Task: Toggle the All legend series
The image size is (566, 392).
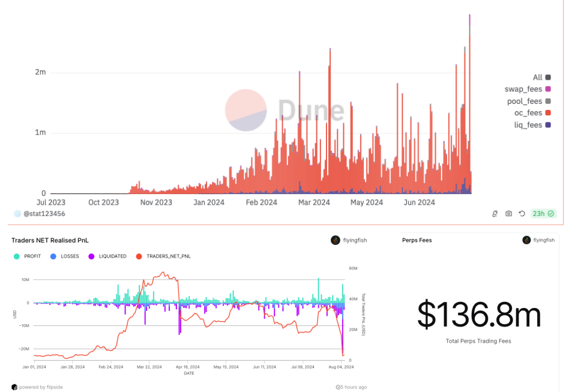Action: pyautogui.click(x=541, y=77)
